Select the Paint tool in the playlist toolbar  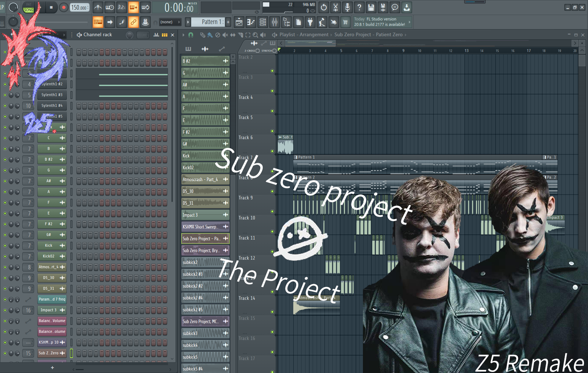tap(211, 35)
